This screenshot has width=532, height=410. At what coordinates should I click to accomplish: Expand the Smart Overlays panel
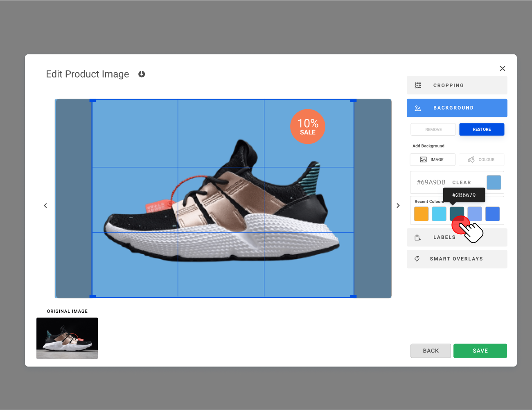point(456,259)
